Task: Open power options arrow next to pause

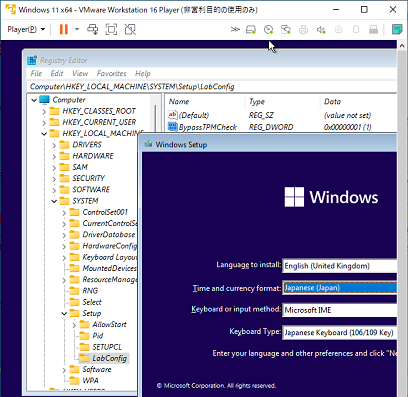Action: [x=77, y=29]
